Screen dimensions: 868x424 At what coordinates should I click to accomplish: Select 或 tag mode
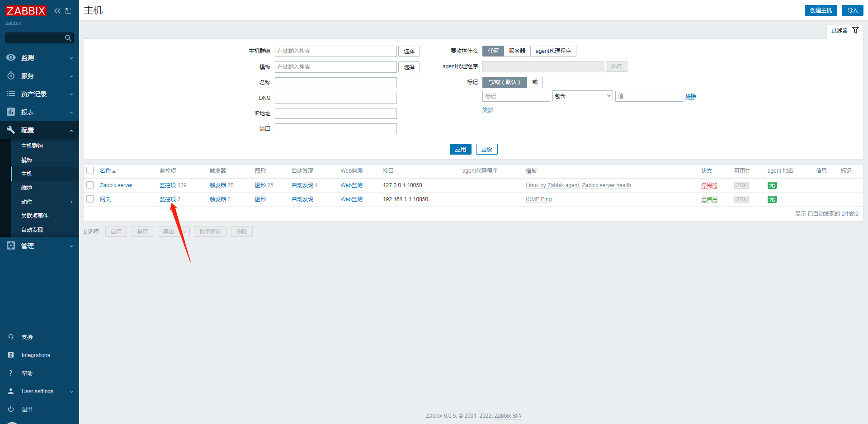(x=535, y=82)
